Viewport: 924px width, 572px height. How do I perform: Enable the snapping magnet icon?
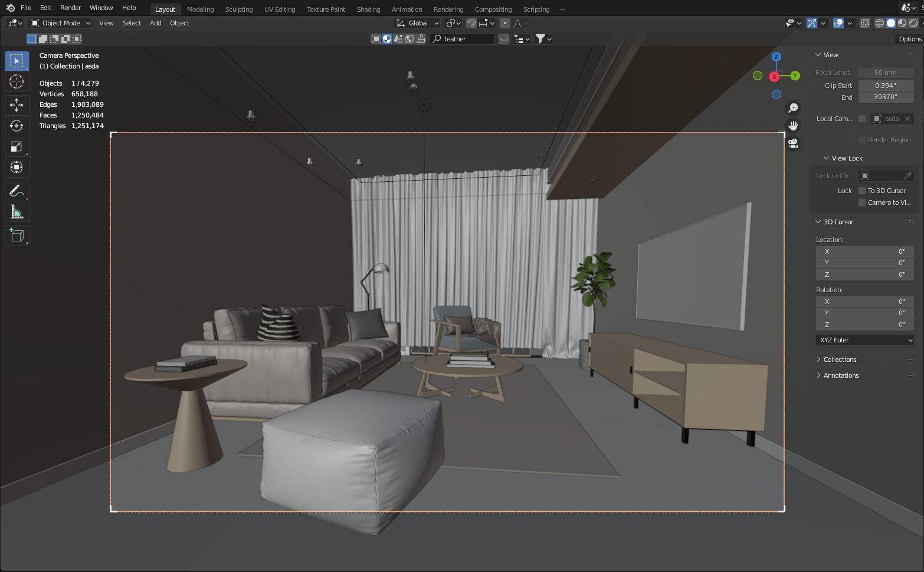pos(471,23)
